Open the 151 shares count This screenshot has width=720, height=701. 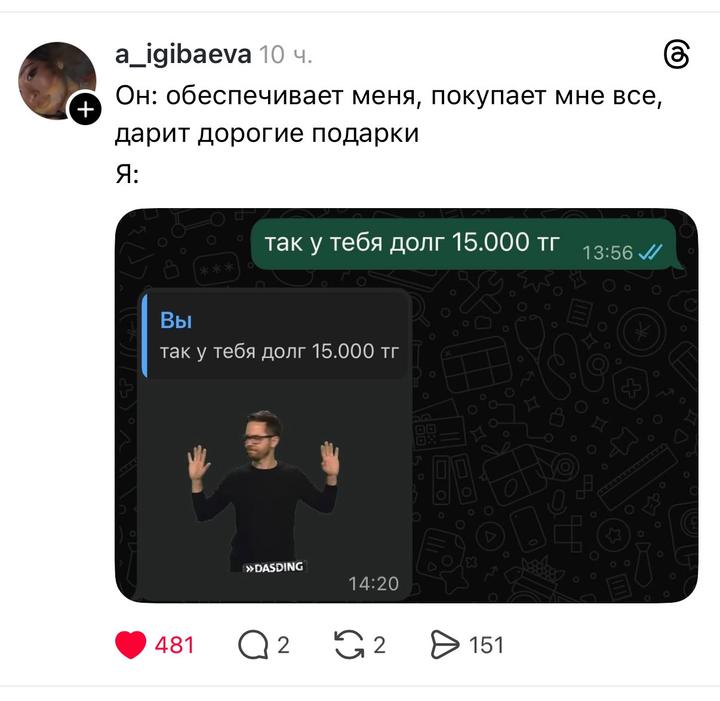click(x=486, y=645)
